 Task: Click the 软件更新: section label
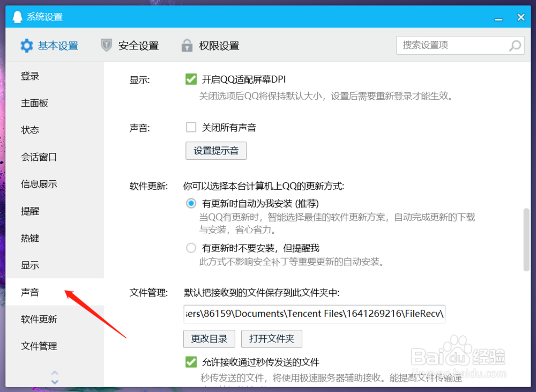pyautogui.click(x=148, y=187)
